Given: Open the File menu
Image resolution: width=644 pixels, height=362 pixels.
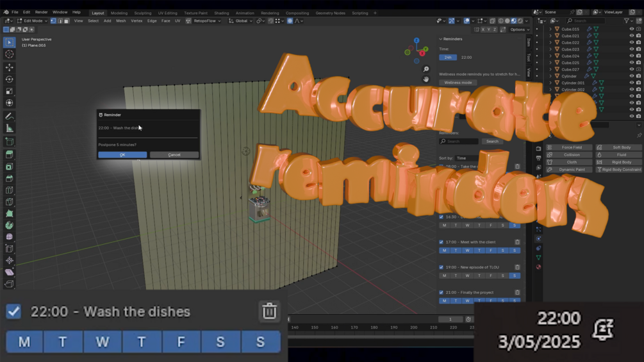Looking at the screenshot, I should tap(15, 12).
